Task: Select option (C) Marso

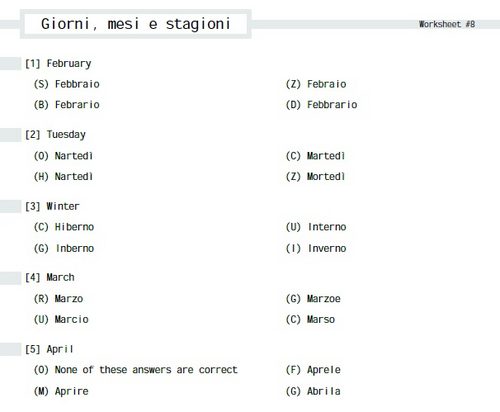Action: point(310,319)
